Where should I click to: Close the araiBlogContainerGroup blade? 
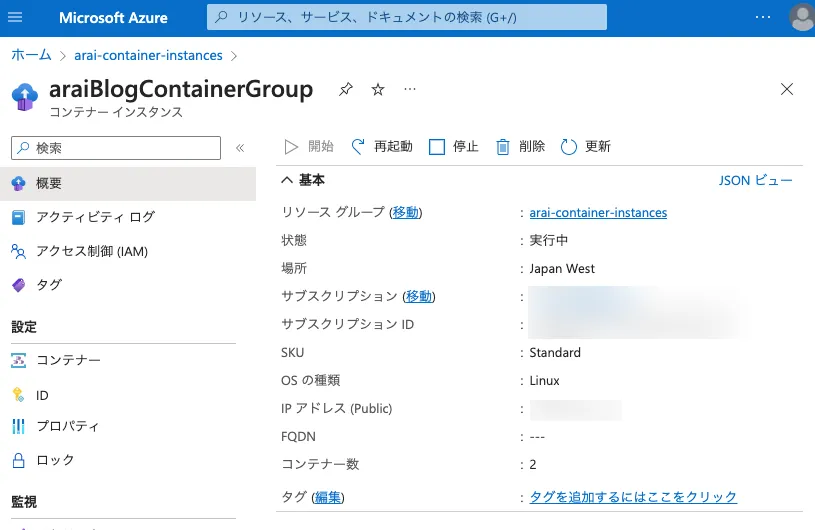pyautogui.click(x=787, y=89)
